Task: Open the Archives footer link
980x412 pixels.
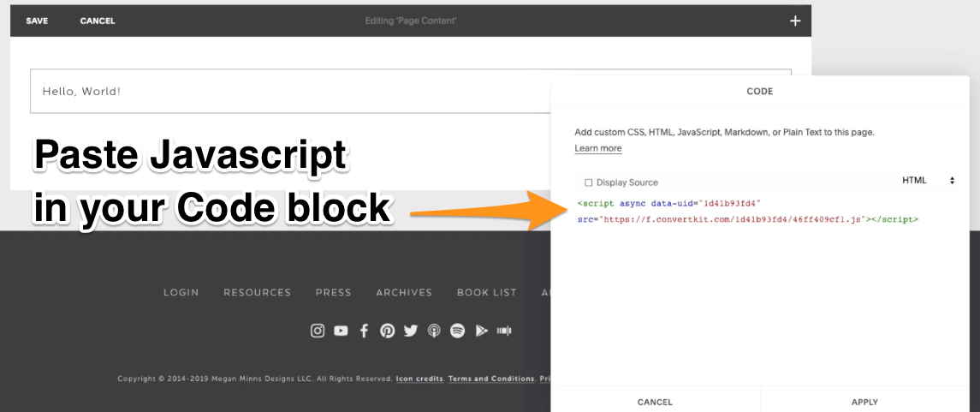Action: pyautogui.click(x=404, y=293)
